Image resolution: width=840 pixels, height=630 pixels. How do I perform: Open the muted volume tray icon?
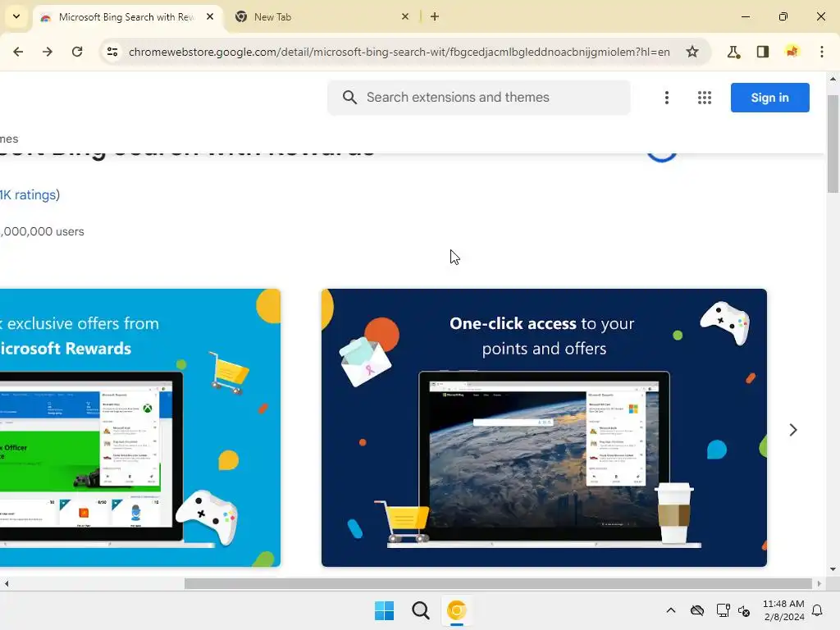(744, 610)
